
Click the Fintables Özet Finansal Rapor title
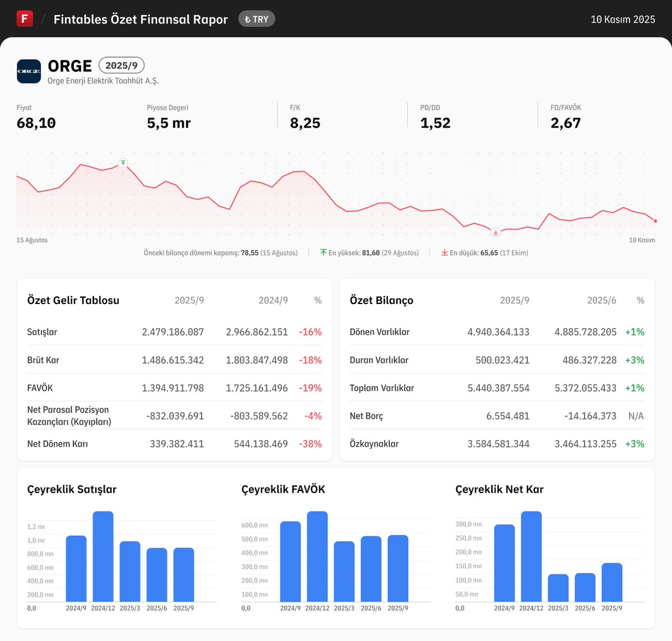140,18
